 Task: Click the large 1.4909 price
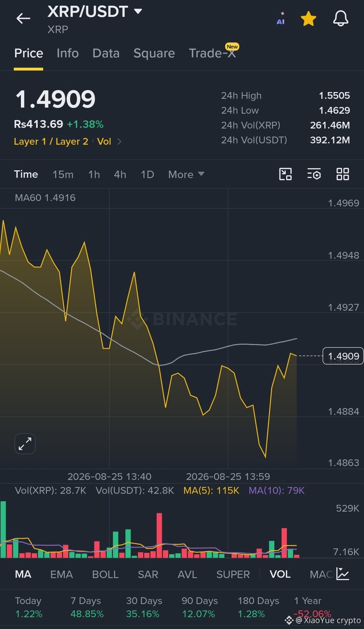click(x=55, y=99)
